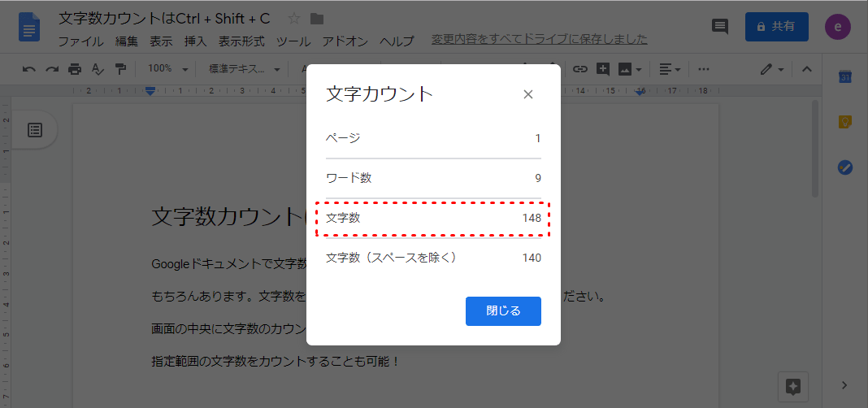
Task: Close the 文字カウント dialog with X
Action: tap(528, 94)
